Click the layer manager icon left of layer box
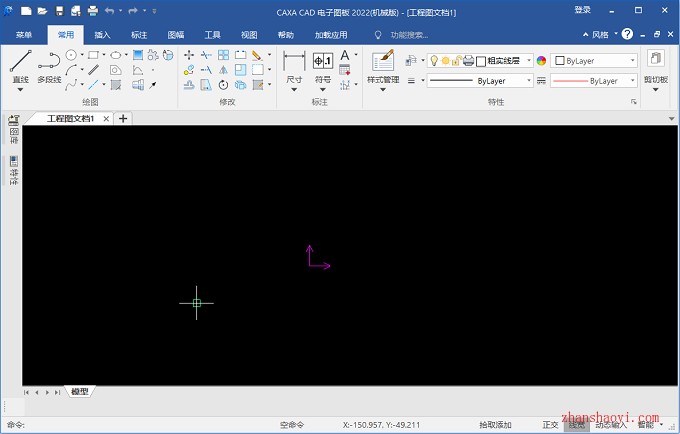Screen dimensions: 680x434 coord(410,61)
